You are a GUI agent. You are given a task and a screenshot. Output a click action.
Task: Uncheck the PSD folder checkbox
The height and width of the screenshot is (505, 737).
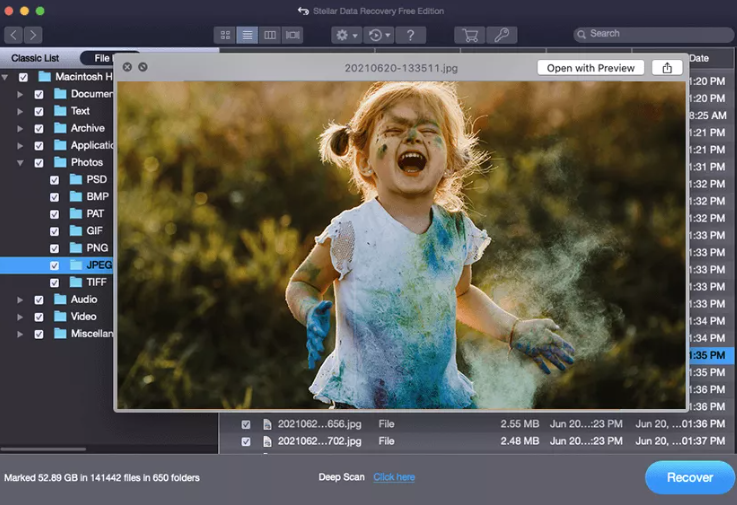click(x=55, y=180)
